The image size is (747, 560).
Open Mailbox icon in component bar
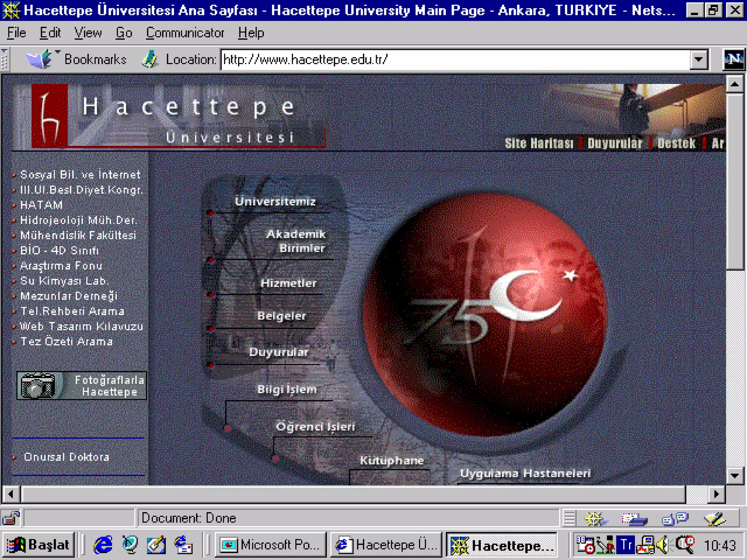tap(635, 519)
